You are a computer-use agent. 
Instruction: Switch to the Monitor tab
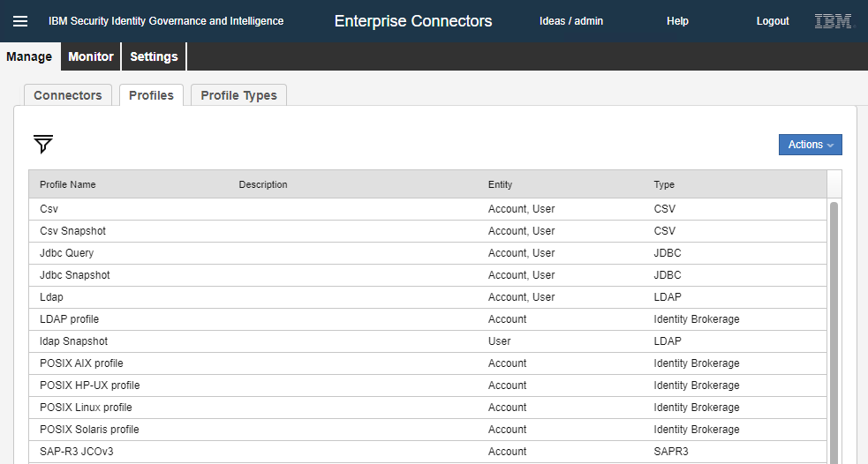[91, 56]
